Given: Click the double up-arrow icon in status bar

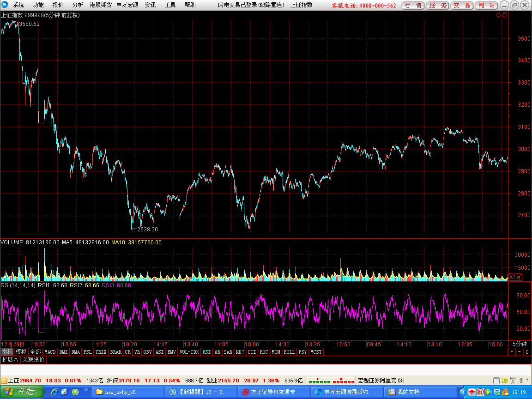Looking at the screenshot, I should pos(521,381).
